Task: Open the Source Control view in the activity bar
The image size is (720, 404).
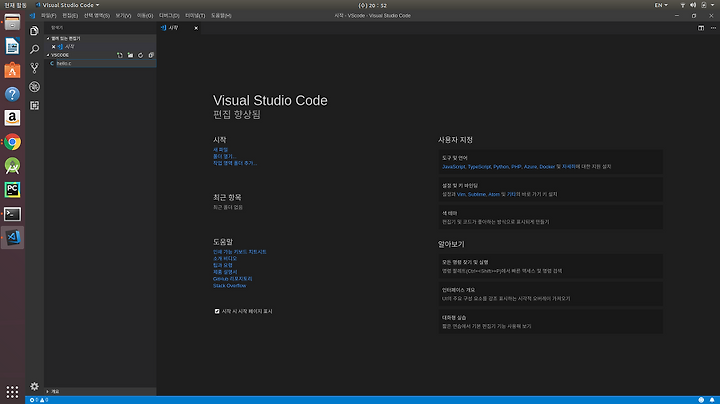Action: click(x=34, y=68)
